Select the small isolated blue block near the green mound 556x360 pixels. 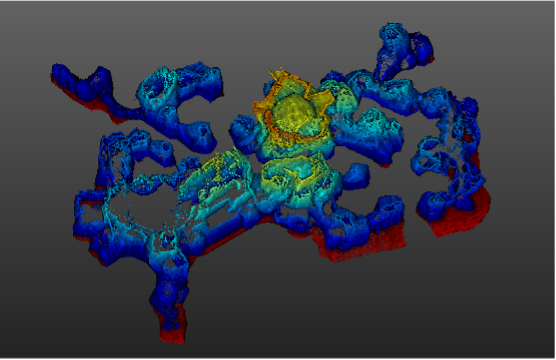click(357, 176)
